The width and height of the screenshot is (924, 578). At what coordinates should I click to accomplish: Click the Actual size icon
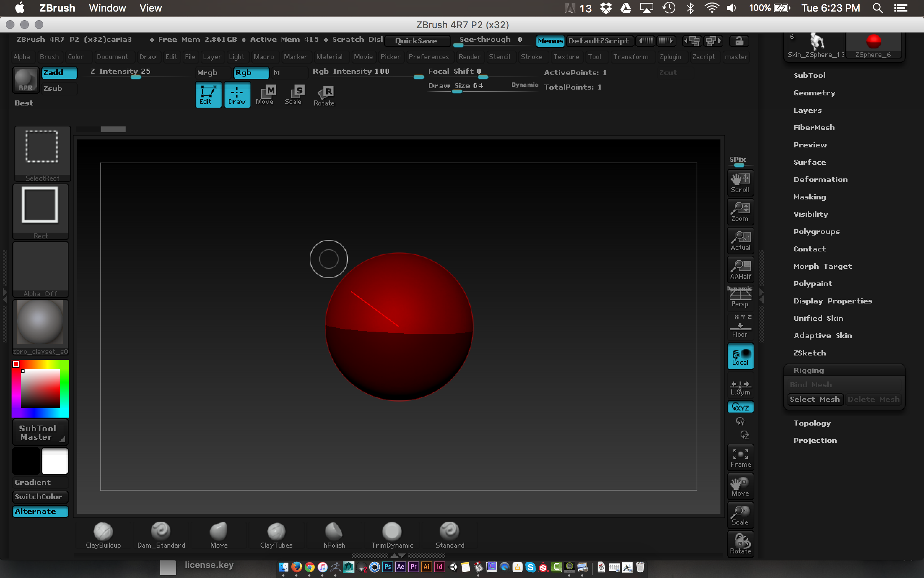tap(740, 241)
